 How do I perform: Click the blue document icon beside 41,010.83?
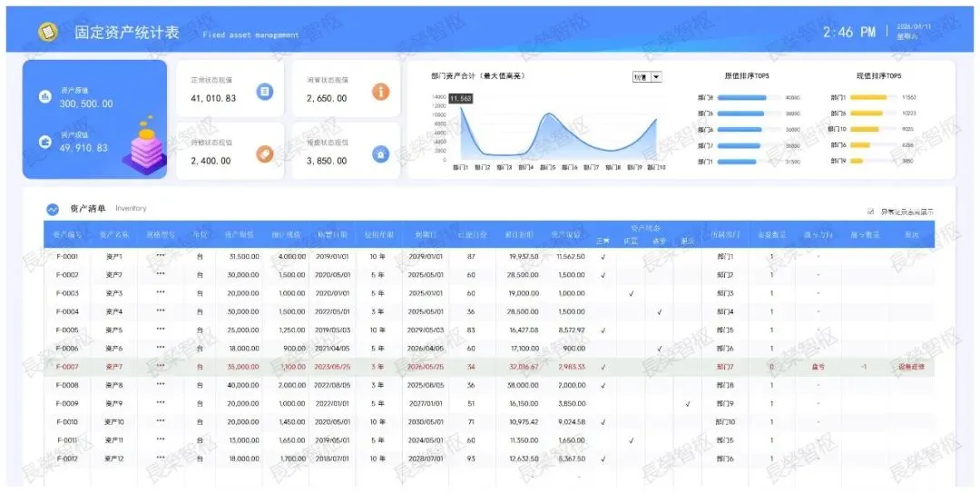265,92
